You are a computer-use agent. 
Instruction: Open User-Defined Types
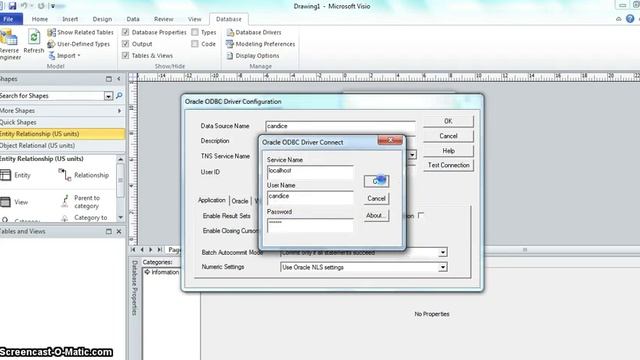79,44
